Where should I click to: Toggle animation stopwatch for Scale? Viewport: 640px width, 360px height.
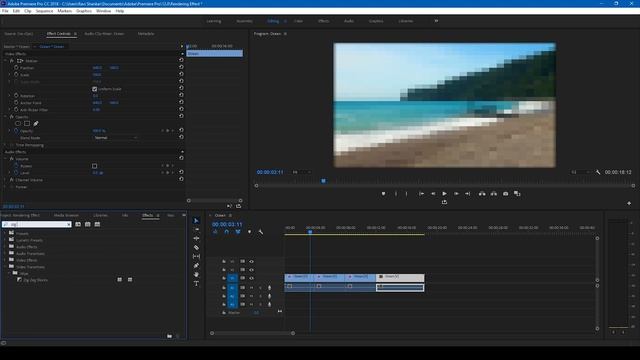point(16,75)
